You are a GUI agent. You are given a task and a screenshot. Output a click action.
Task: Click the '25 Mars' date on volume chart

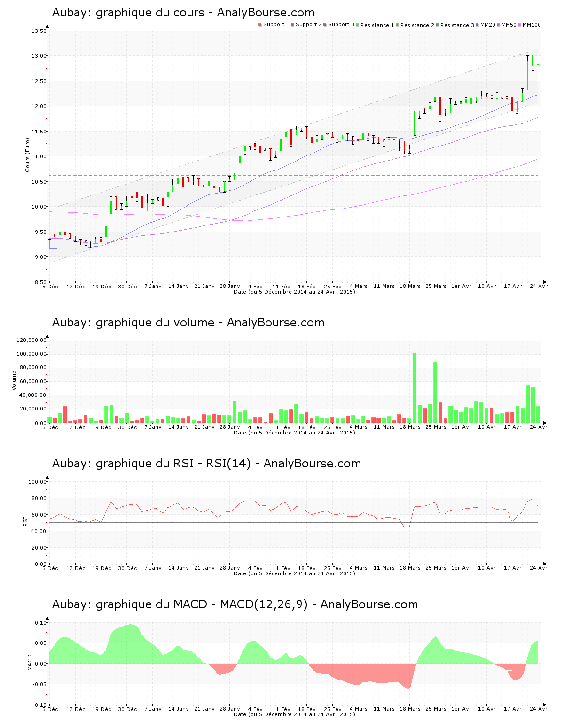pos(436,427)
